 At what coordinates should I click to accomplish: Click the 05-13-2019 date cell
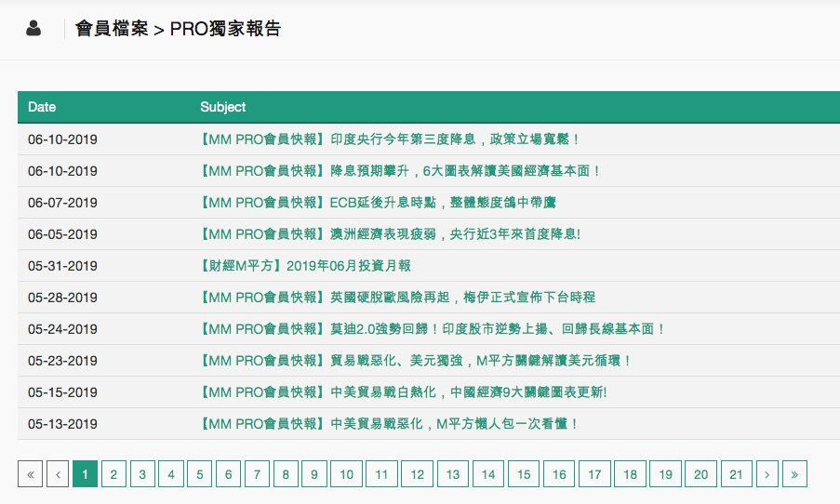[x=62, y=424]
